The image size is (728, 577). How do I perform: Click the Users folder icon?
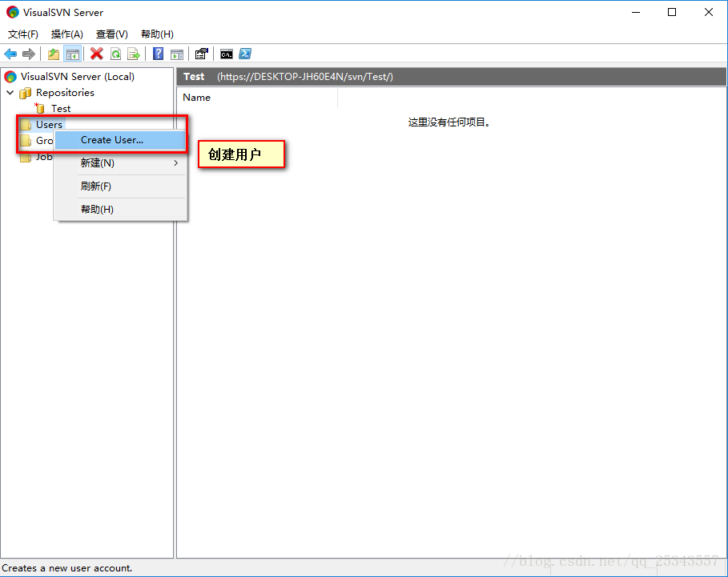pos(26,124)
